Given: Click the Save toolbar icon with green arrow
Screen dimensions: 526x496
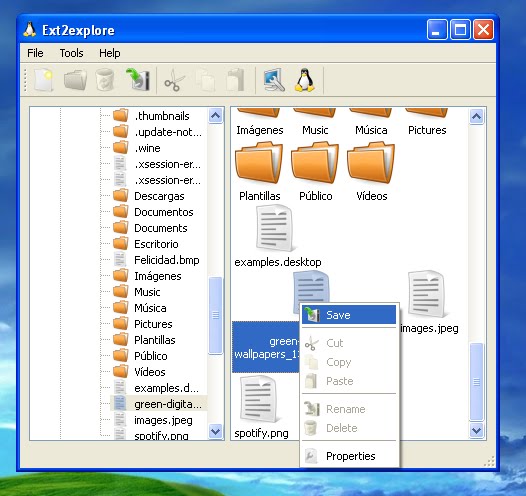Looking at the screenshot, I should coord(138,79).
